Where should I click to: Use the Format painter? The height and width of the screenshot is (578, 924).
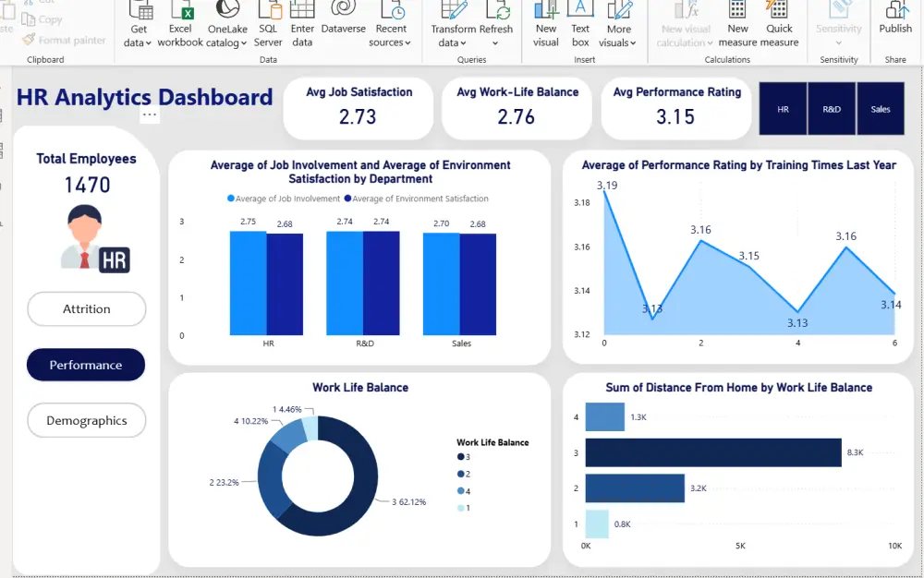(x=65, y=40)
